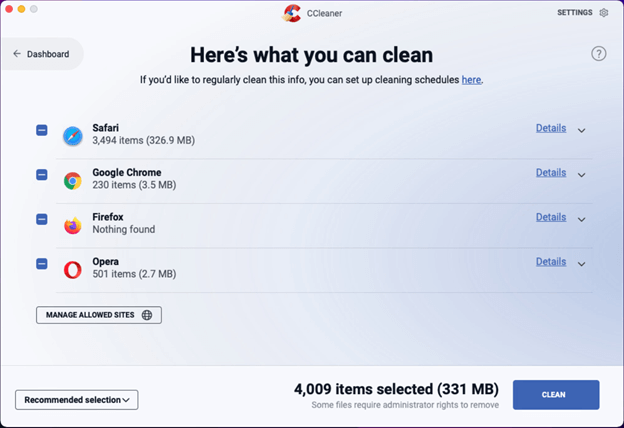Click the Opera name label

pos(105,262)
